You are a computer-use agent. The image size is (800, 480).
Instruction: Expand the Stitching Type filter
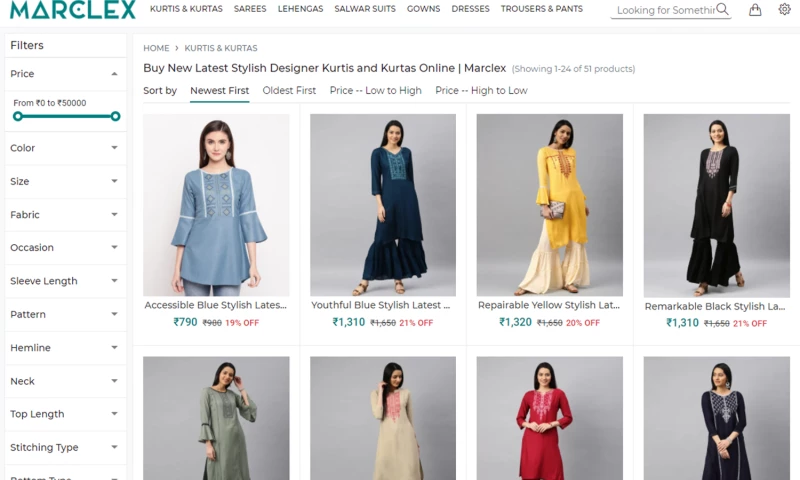tap(65, 447)
